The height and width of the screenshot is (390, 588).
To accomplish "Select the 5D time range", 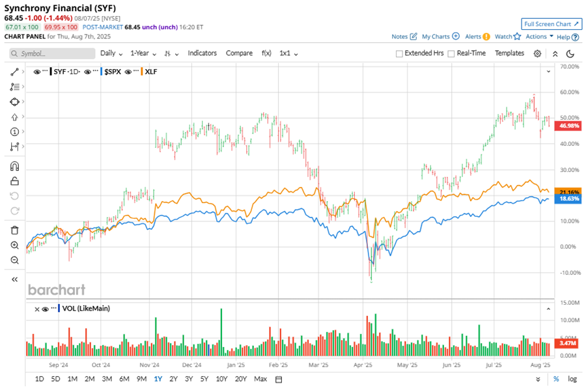I will point(55,379).
